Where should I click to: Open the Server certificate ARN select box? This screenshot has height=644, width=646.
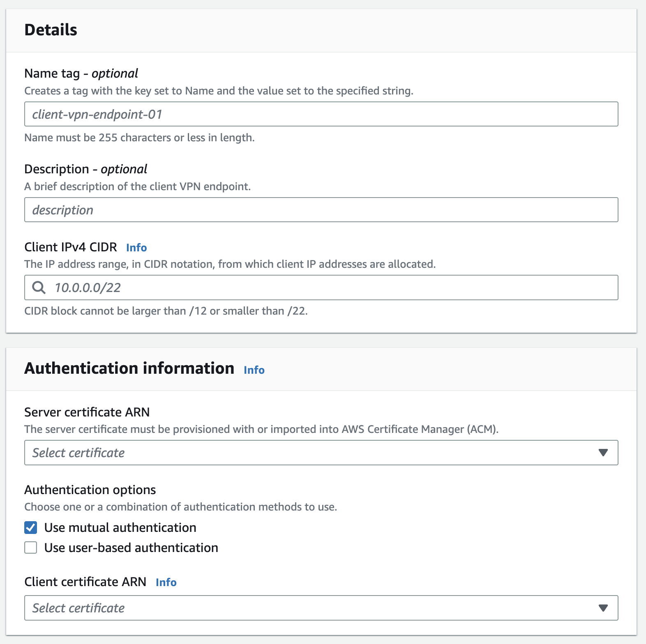pyautogui.click(x=312, y=453)
